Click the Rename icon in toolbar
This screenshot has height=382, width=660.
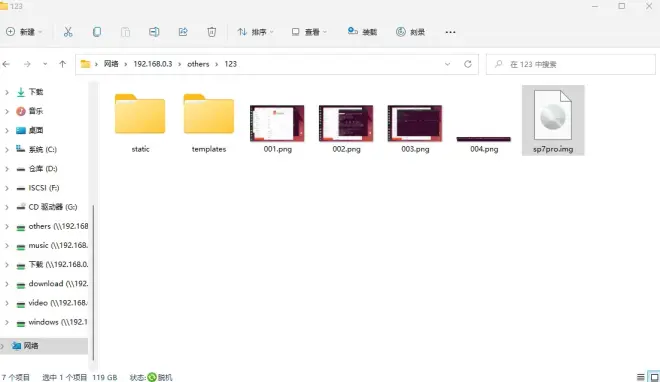pyautogui.click(x=154, y=32)
